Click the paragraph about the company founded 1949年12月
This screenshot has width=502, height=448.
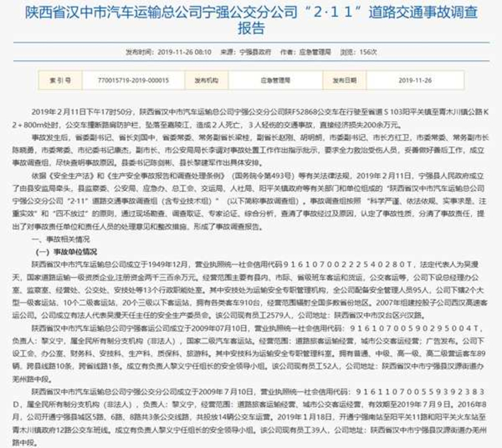[x=250, y=290]
